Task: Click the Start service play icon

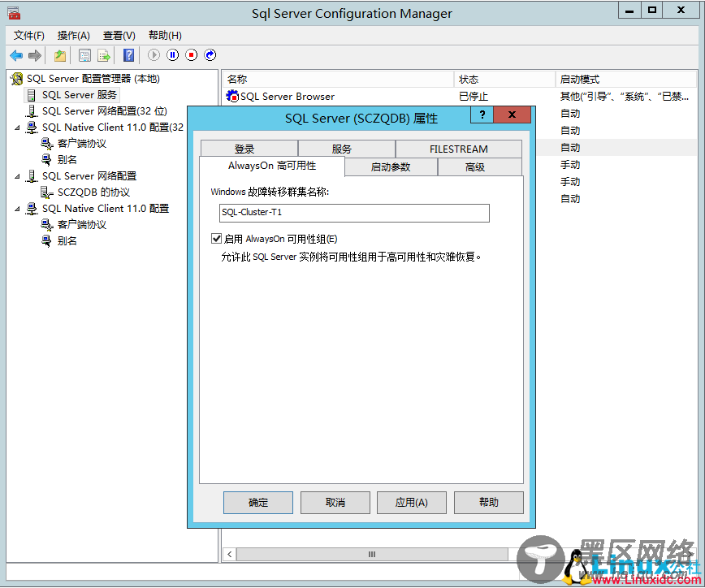Action: [x=154, y=55]
